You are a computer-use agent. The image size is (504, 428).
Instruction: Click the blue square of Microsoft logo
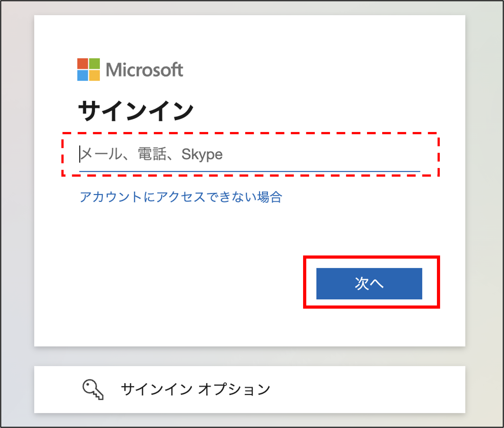83,75
